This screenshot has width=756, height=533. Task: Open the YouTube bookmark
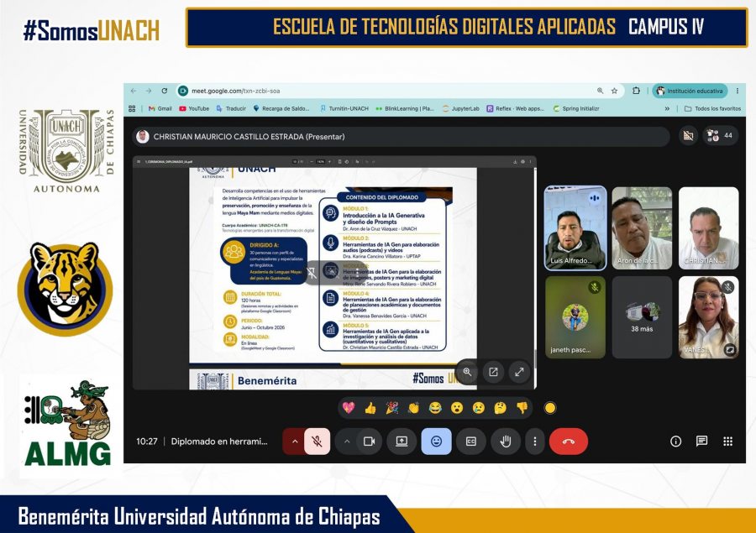coord(194,109)
